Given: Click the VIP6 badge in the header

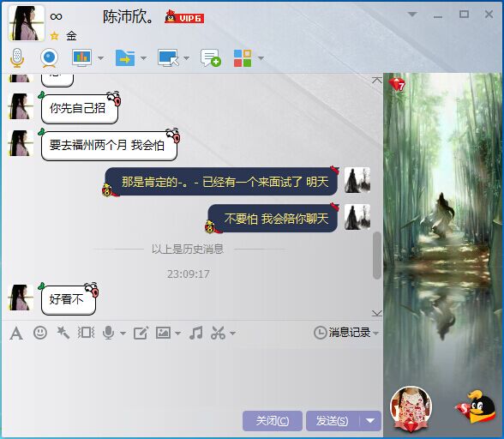Looking at the screenshot, I should (184, 17).
